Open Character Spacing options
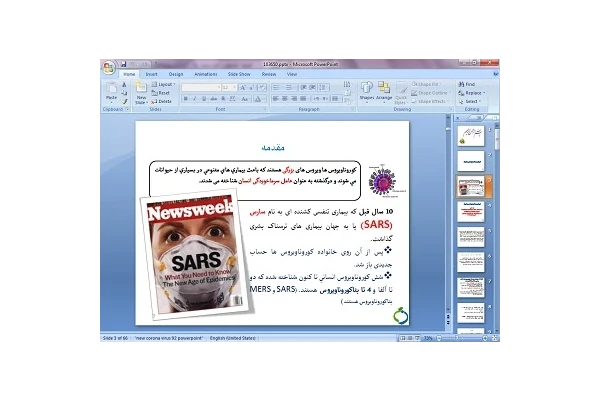Screen dimensions: 600x400 coord(233,99)
